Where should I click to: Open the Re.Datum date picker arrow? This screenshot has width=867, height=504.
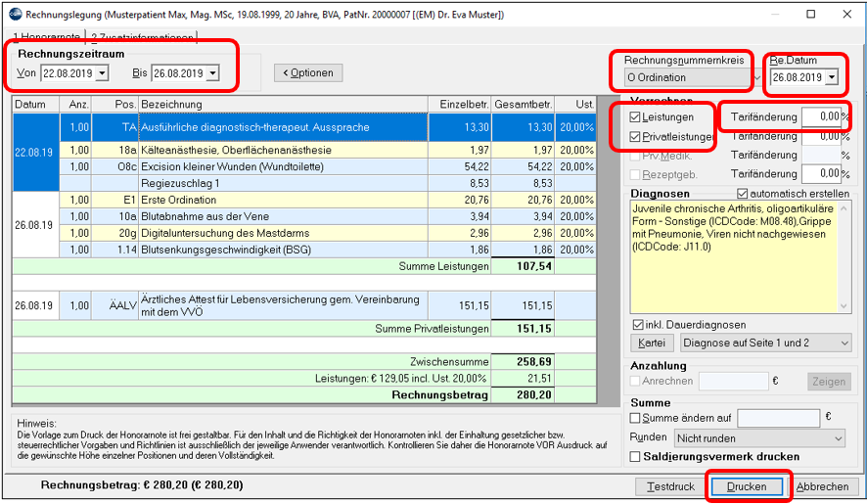tap(832, 77)
